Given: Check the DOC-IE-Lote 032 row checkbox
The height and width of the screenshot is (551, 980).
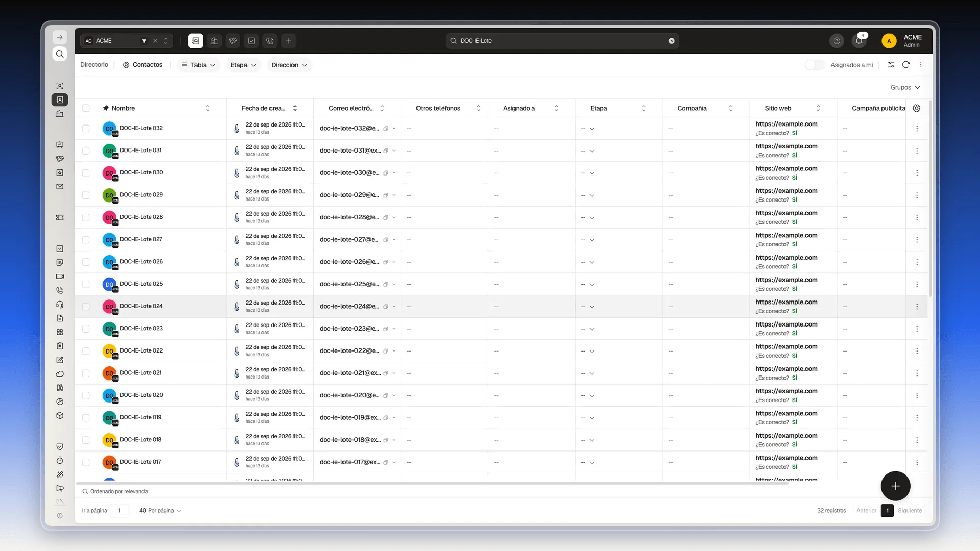Looking at the screenshot, I should coord(86,129).
